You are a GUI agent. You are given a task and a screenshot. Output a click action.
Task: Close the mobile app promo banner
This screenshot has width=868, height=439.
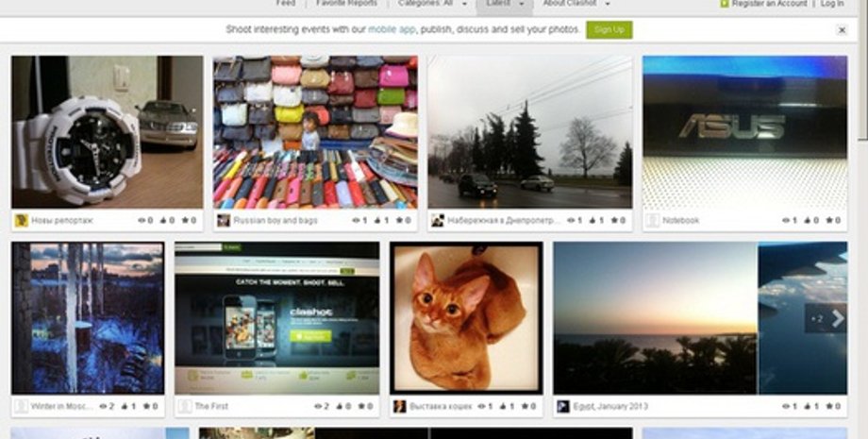tap(842, 30)
